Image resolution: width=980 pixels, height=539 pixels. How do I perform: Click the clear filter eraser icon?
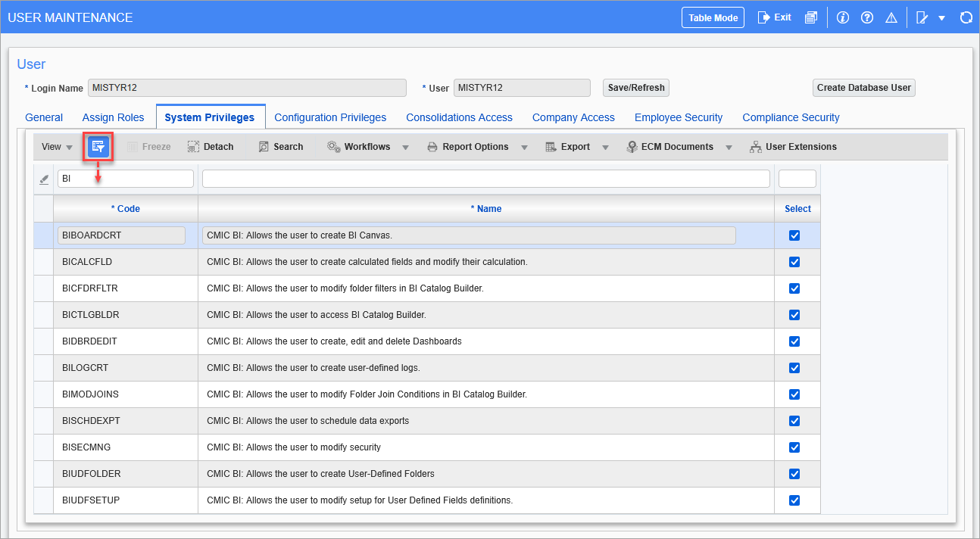point(44,179)
